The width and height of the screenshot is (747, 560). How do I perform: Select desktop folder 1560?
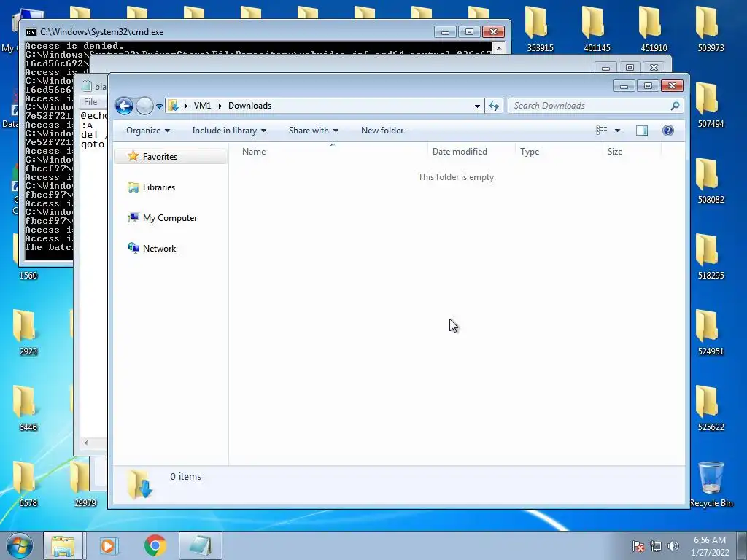[28, 275]
